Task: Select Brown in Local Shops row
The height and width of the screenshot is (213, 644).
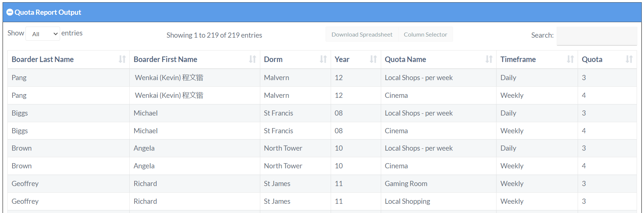Action: [22, 148]
